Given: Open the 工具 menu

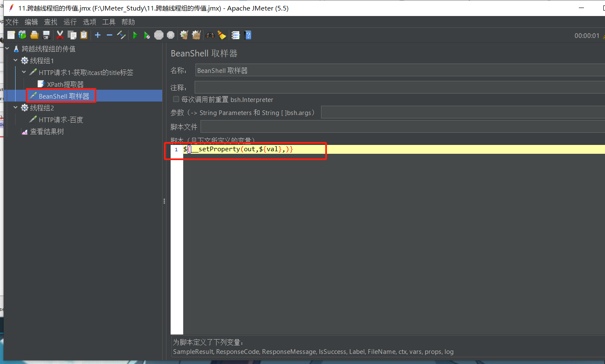Looking at the screenshot, I should click(109, 22).
